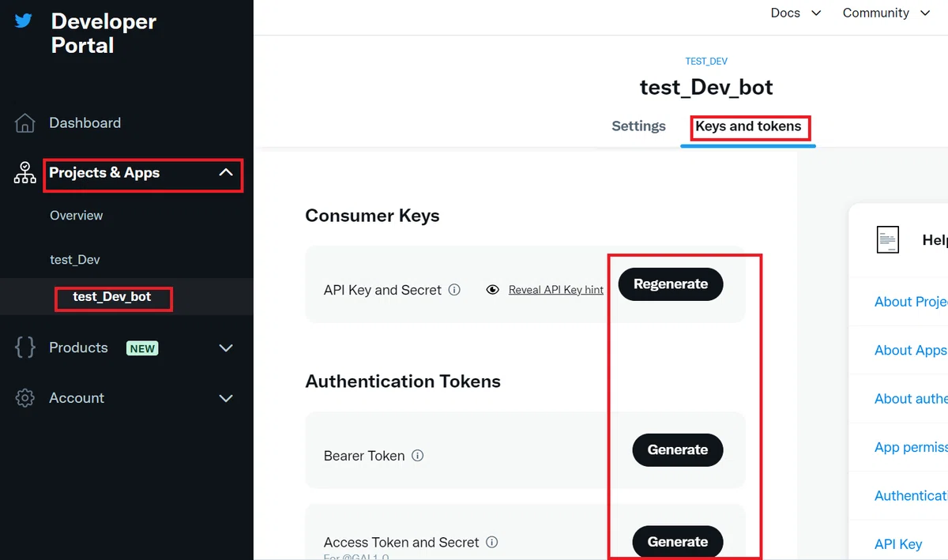
Task: Select the Keys and tokens tab
Action: (748, 126)
